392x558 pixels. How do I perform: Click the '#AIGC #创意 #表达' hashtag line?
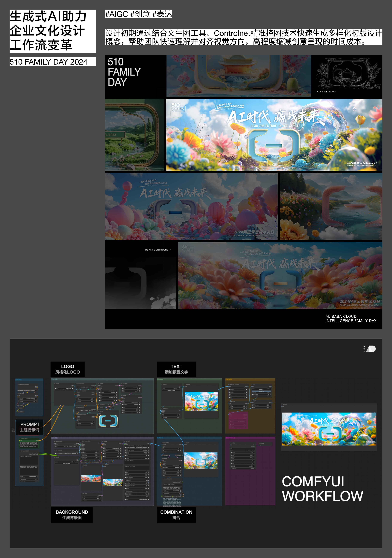(x=138, y=14)
